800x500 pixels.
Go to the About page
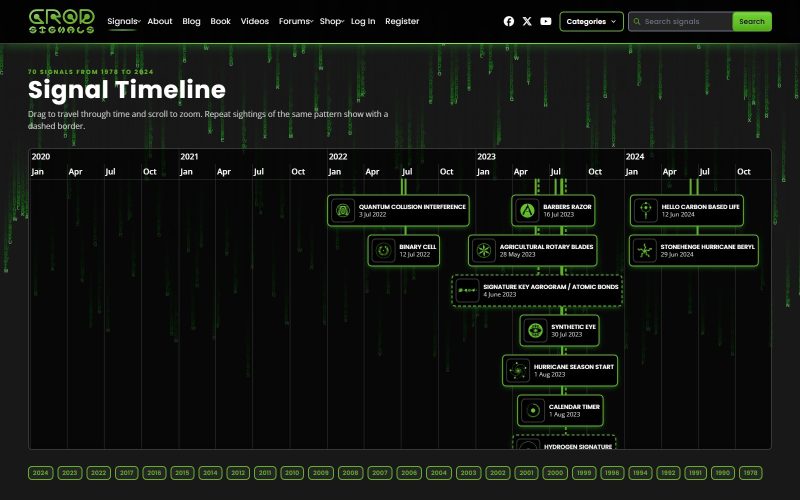pos(160,21)
